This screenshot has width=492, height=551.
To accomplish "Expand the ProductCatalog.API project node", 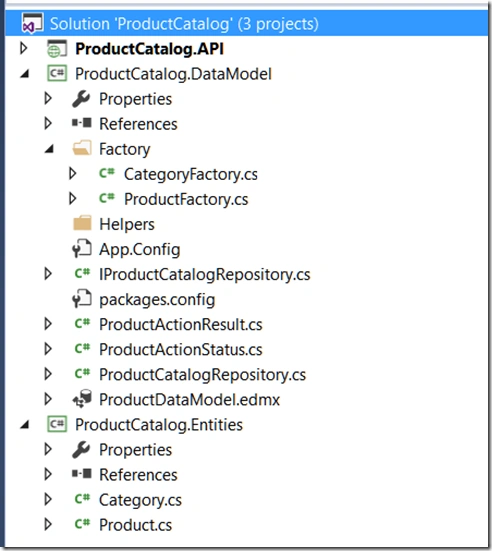I will point(24,48).
